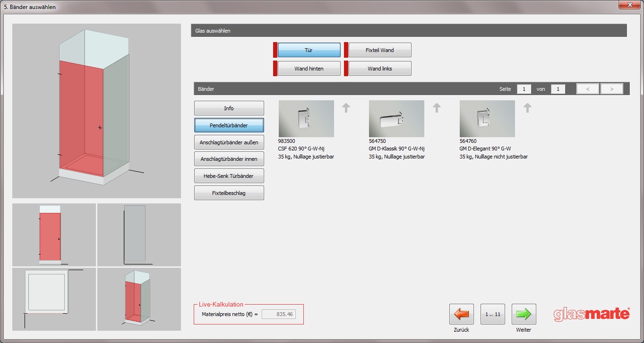Select the Wand hinten glass button
Viewport: 644px width, 343px height.
tap(309, 69)
